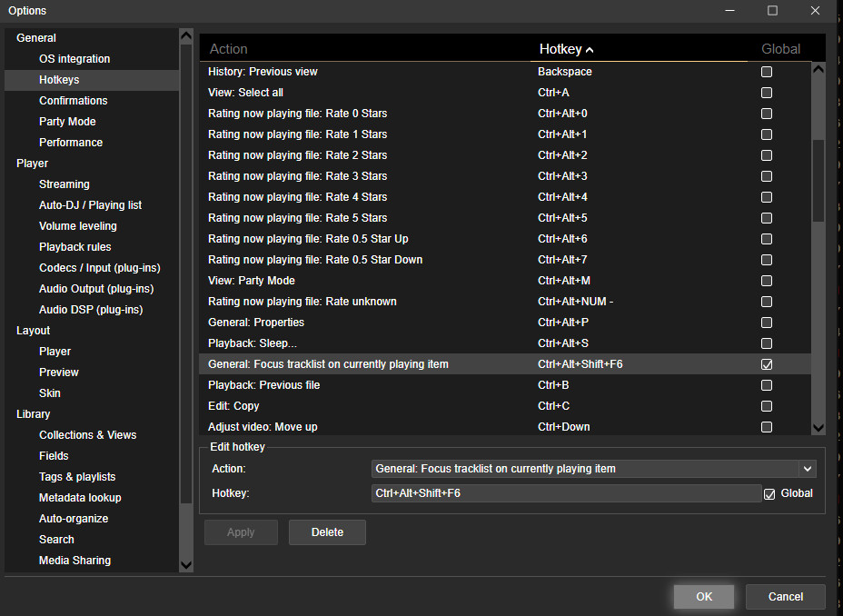Sort list by Action column header
The width and height of the screenshot is (843, 616).
click(229, 49)
